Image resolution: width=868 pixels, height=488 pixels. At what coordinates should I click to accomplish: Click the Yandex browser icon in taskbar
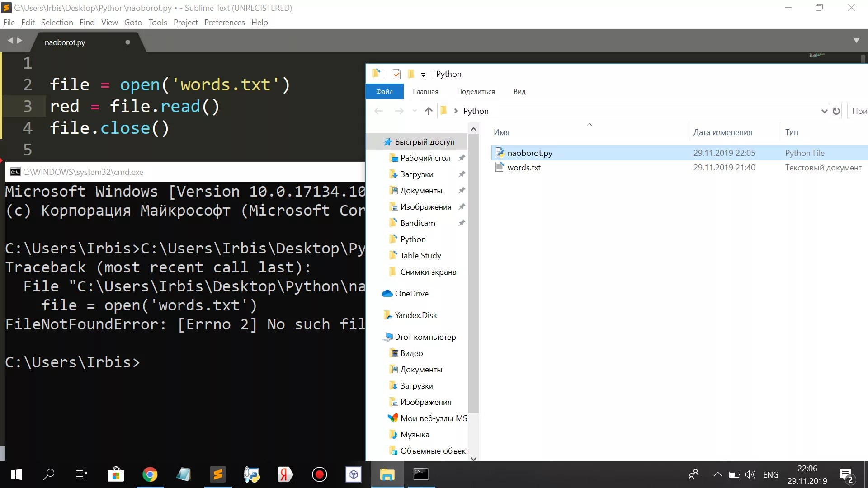285,474
